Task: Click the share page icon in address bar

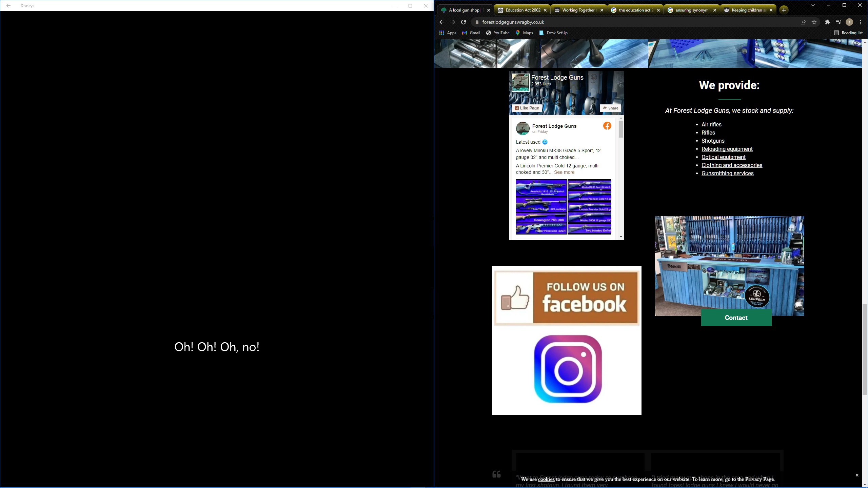Action: click(803, 22)
